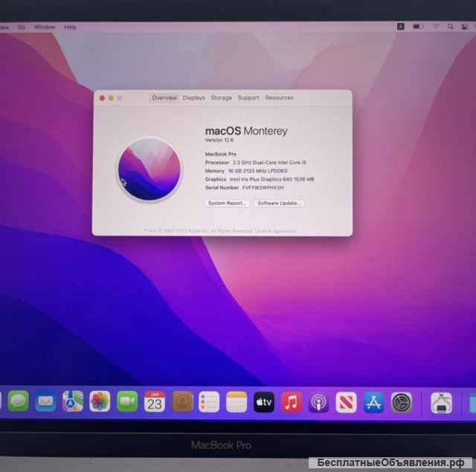Launch Contacts from the Dock

point(182,401)
